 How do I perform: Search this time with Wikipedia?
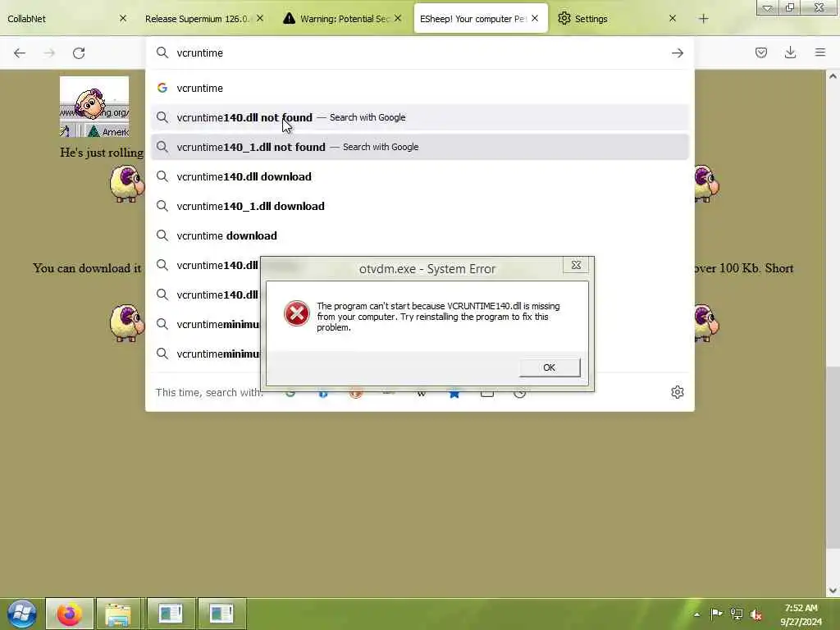[422, 395]
